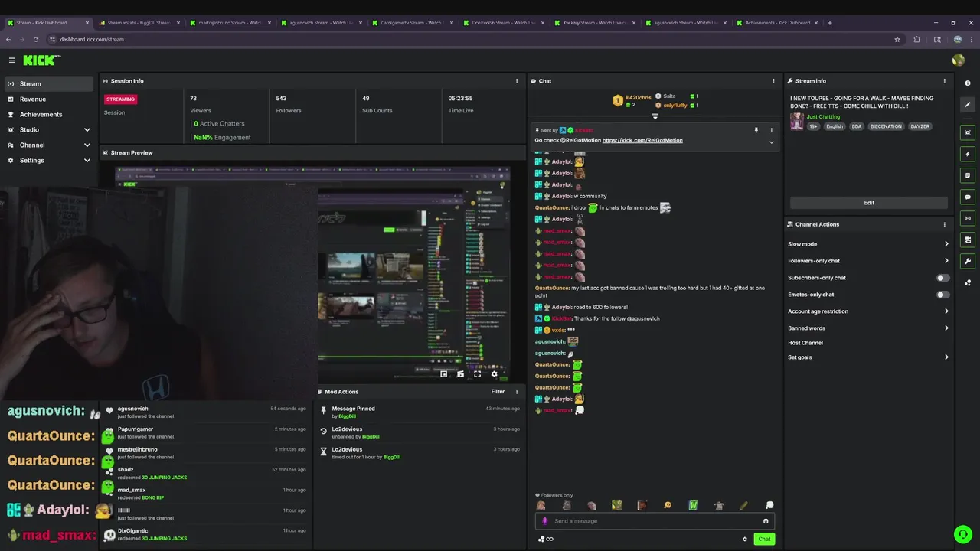Toggle the note panel icon in right rail
The image size is (980, 551).
coord(968,175)
